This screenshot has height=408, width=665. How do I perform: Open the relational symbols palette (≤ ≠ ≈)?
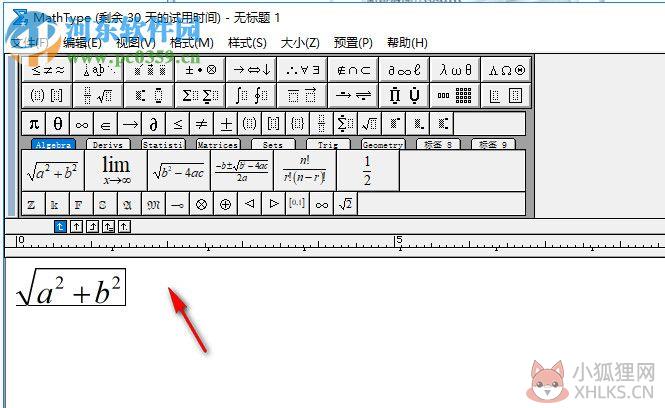pyautogui.click(x=47, y=70)
